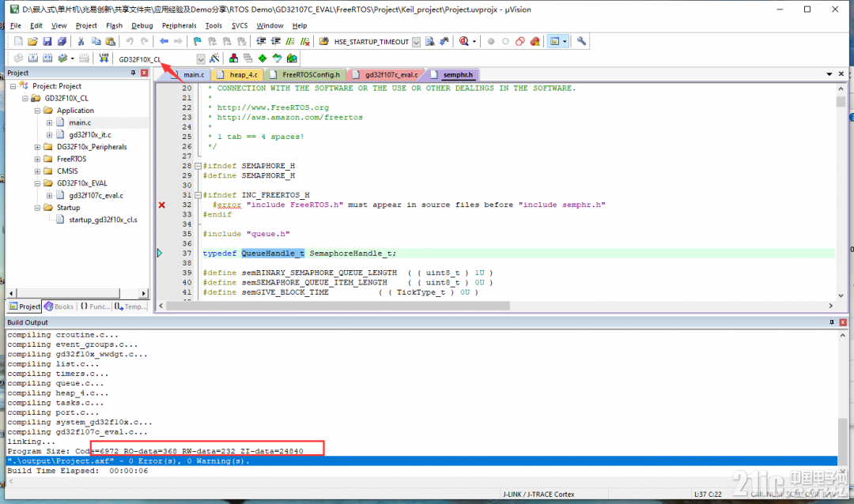Image resolution: width=854 pixels, height=504 pixels.
Task: Kill all breakpoints using the red icon
Action: pos(535,41)
